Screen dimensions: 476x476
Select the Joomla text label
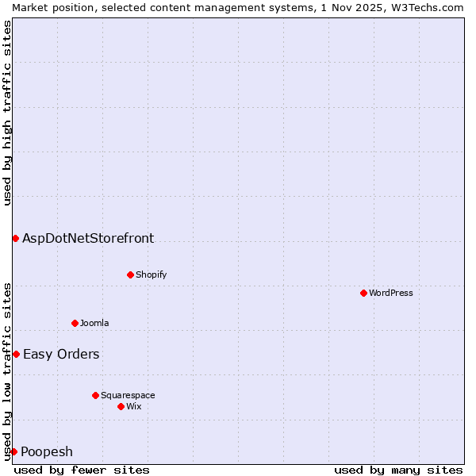pos(94,323)
